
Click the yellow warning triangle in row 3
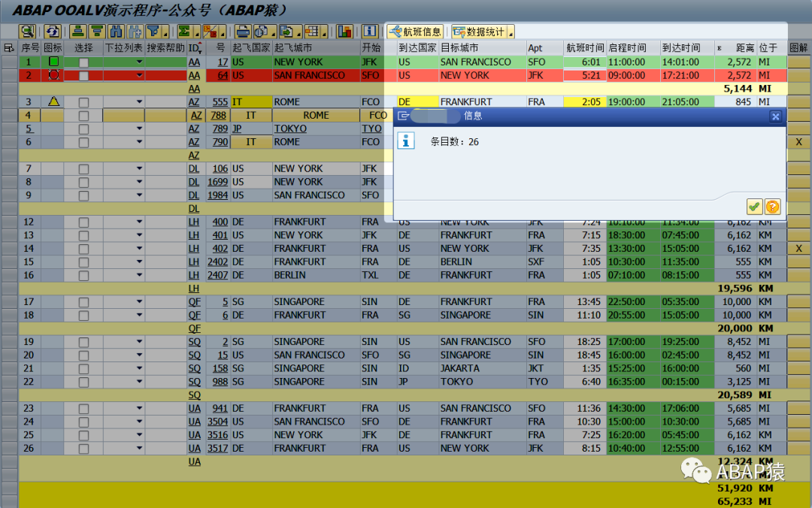point(53,101)
